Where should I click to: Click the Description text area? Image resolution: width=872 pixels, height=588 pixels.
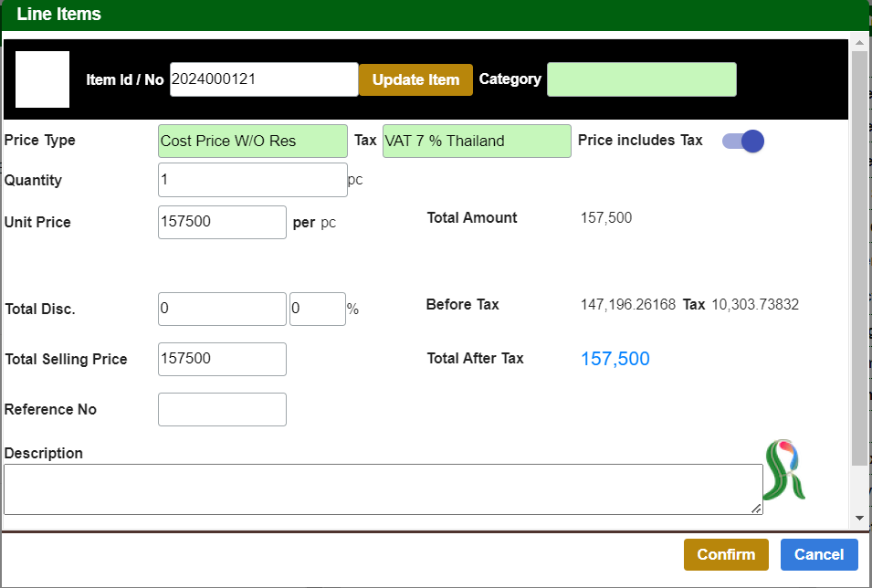click(x=383, y=489)
